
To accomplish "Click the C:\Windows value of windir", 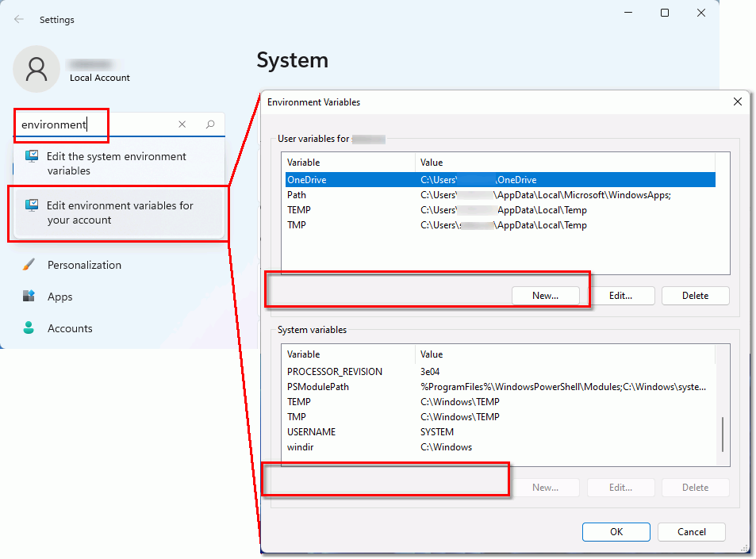I will 446,446.
